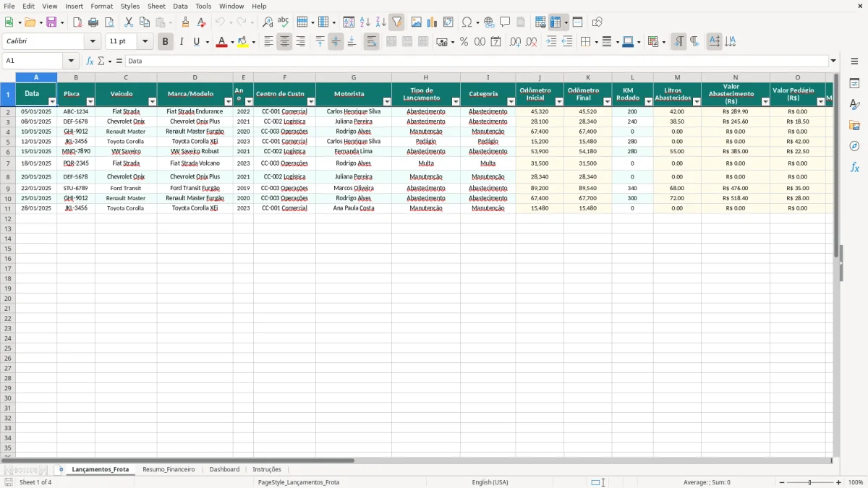This screenshot has width=868, height=488.
Task: Click the Sort dialog icon
Action: tap(349, 22)
